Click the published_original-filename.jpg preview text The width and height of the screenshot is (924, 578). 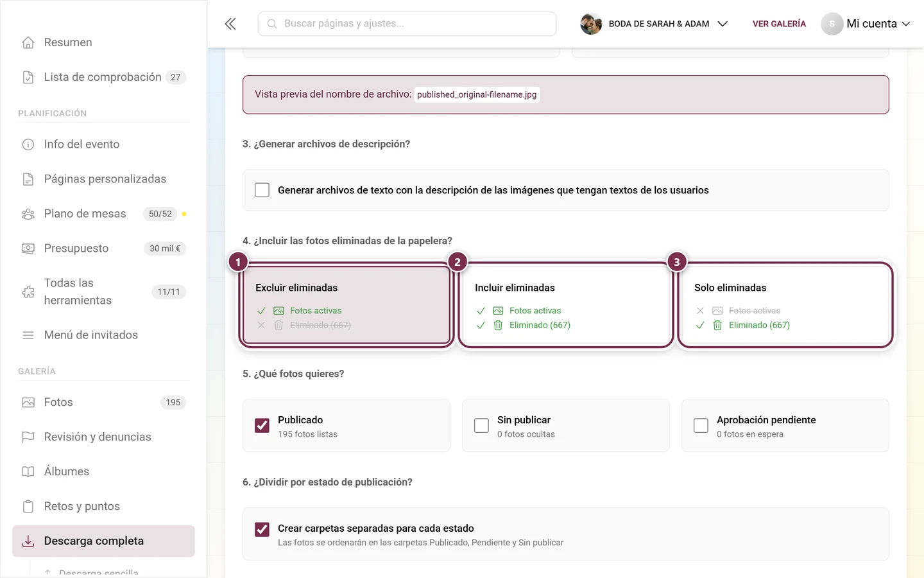477,94
